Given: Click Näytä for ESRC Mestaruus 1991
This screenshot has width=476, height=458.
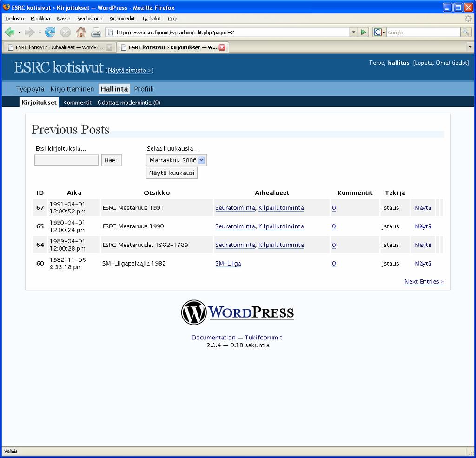Looking at the screenshot, I should [423, 208].
